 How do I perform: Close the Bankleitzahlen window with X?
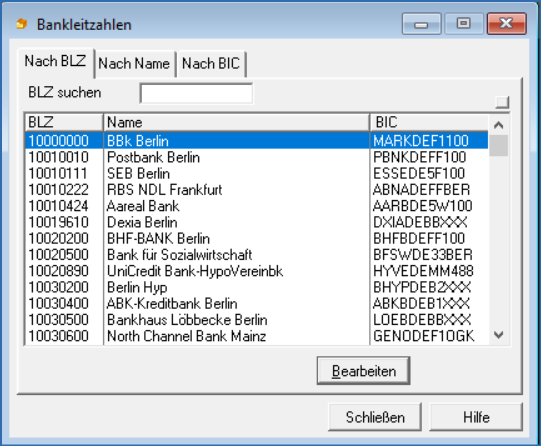coord(506,24)
